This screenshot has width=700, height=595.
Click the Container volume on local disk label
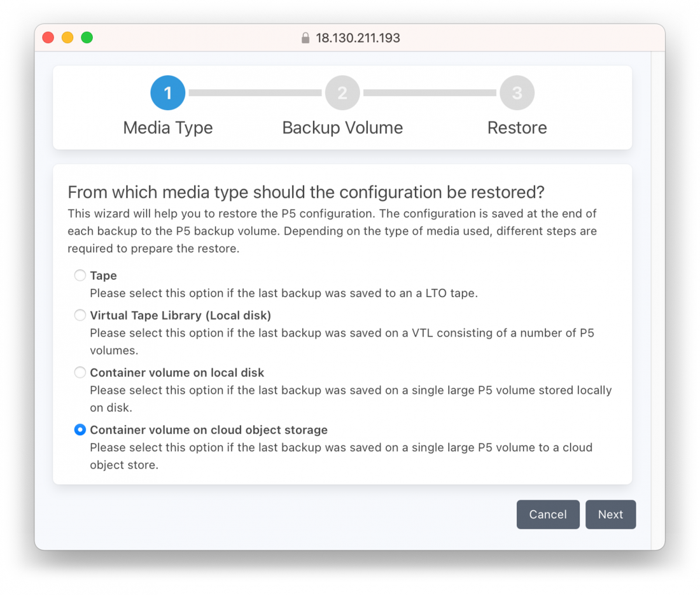(178, 373)
